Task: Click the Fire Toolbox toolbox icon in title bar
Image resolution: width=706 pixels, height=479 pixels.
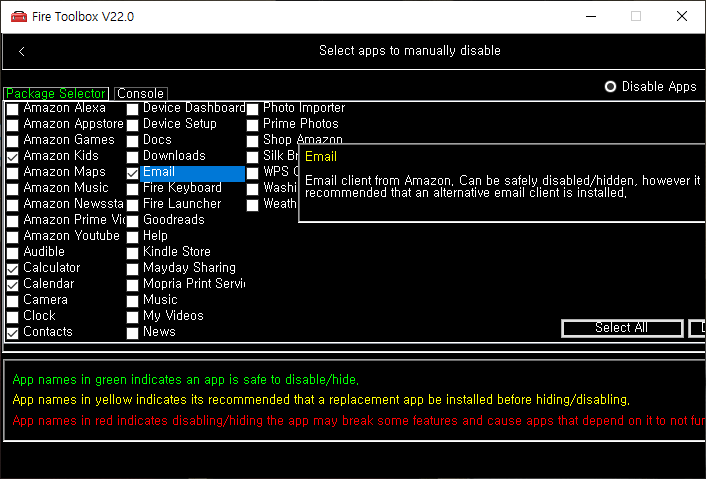Action: [x=18, y=17]
